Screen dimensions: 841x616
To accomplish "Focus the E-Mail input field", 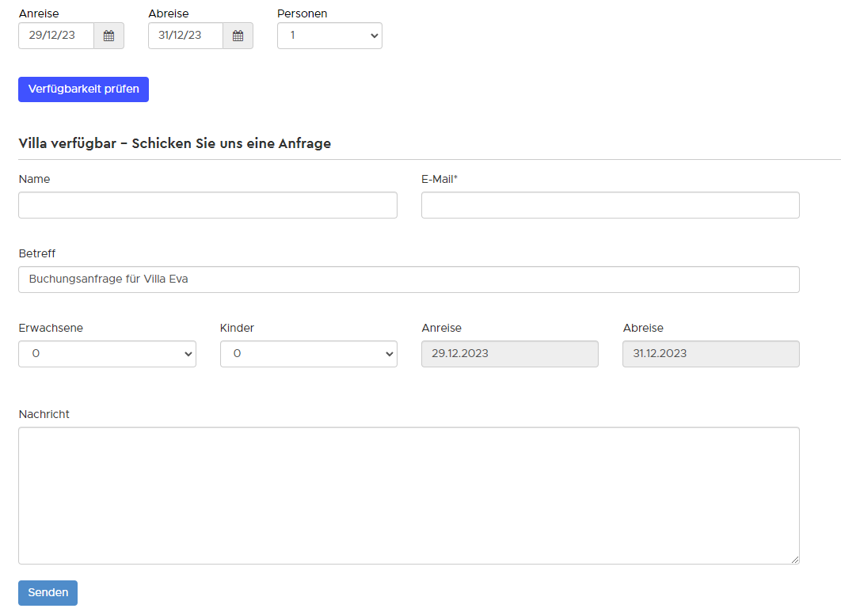I will pyautogui.click(x=611, y=205).
